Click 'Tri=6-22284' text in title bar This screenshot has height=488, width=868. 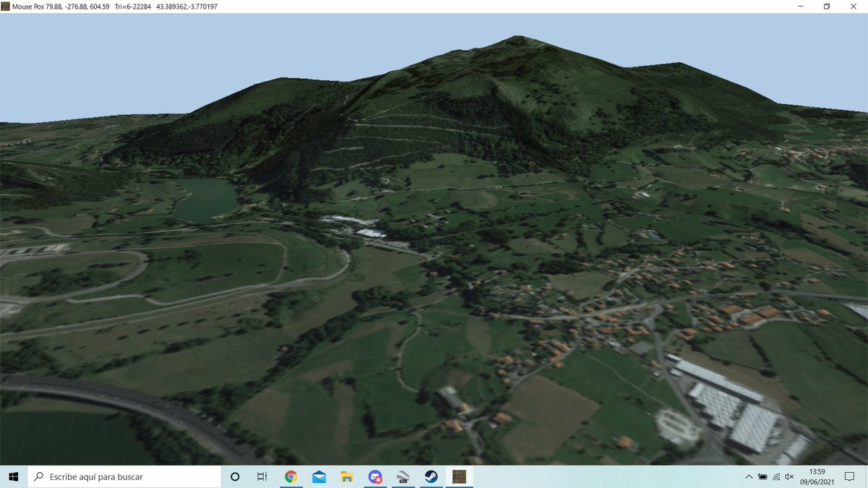point(132,7)
